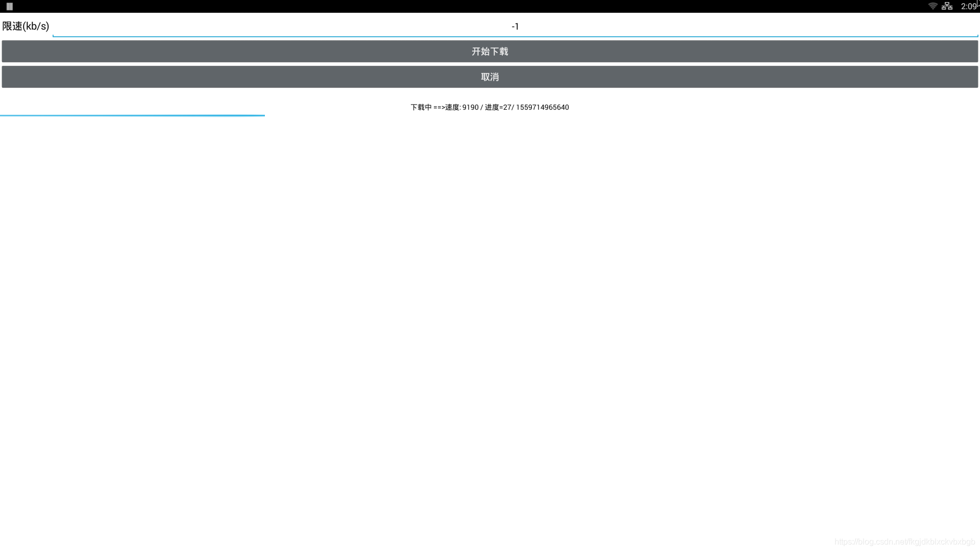Viewport: 980px width, 551px height.
Task: Click the blue download progress bar
Action: click(133, 115)
